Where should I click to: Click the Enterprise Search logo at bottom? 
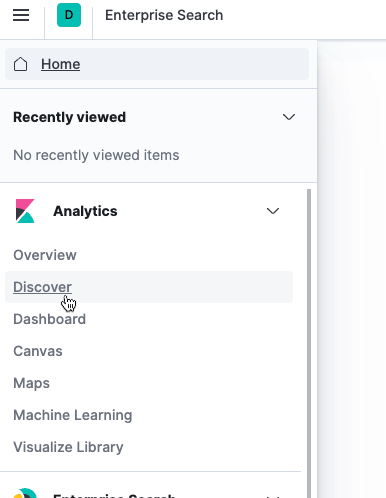click(25, 493)
